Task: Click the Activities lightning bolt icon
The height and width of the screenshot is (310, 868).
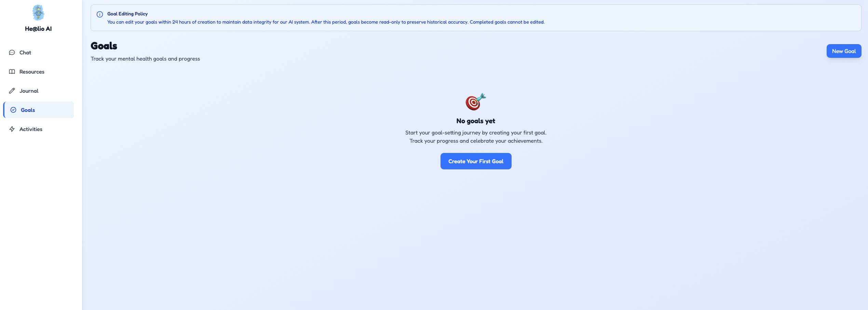Action: 12,129
